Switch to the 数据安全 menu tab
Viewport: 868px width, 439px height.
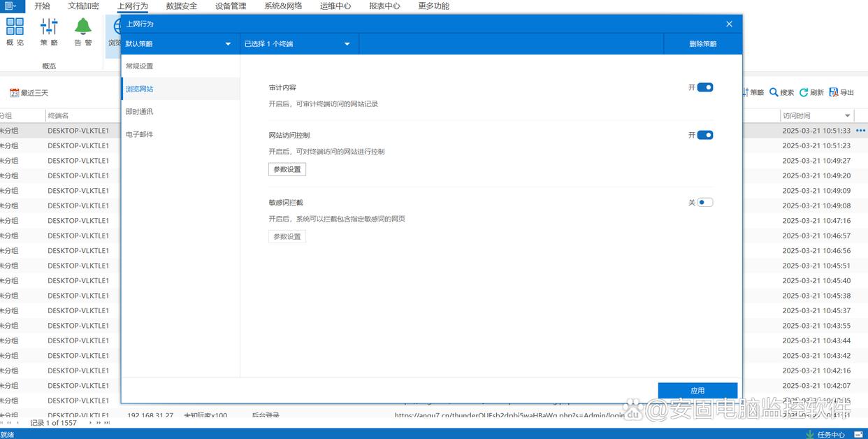182,6
